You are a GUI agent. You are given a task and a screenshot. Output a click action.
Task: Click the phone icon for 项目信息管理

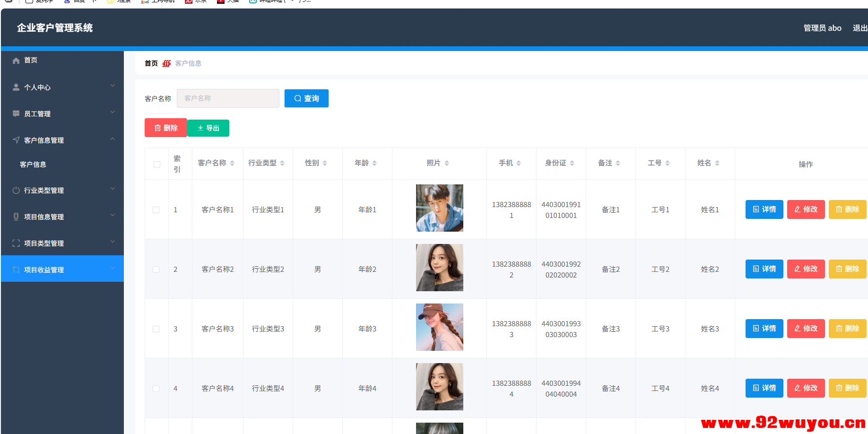(x=15, y=217)
